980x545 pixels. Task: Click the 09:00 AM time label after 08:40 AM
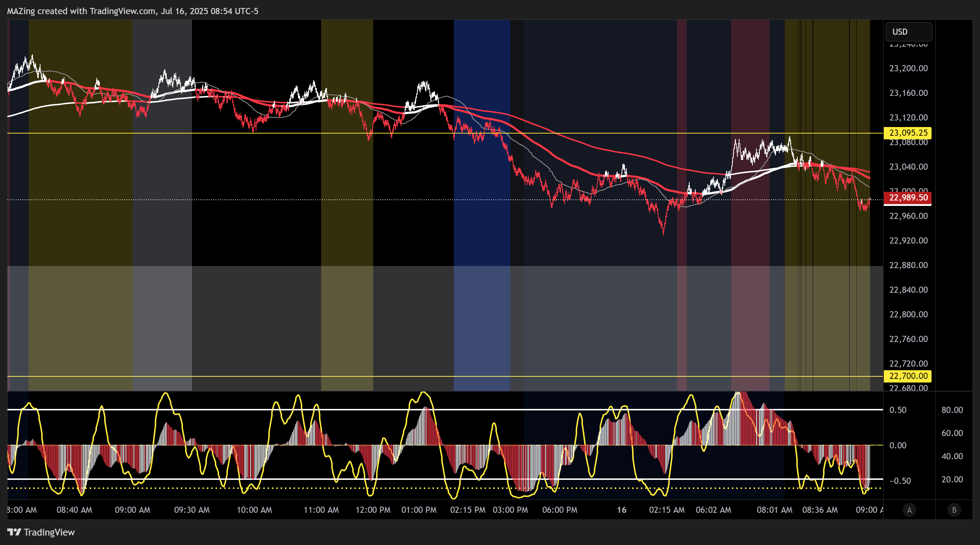[132, 510]
